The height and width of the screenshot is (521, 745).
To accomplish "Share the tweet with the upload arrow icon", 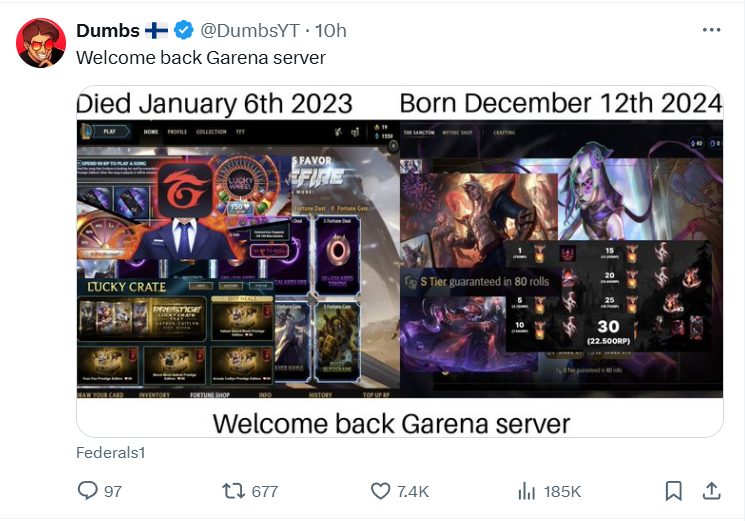I will tap(711, 491).
